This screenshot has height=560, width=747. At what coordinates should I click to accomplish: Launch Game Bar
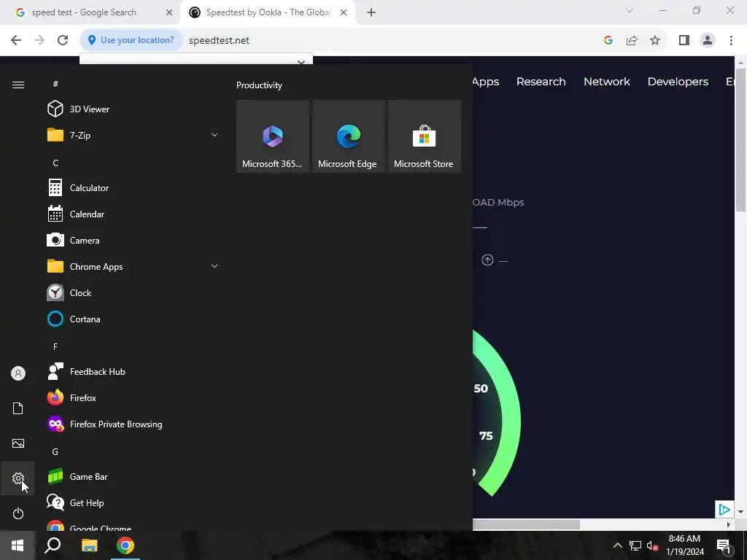pos(132,476)
